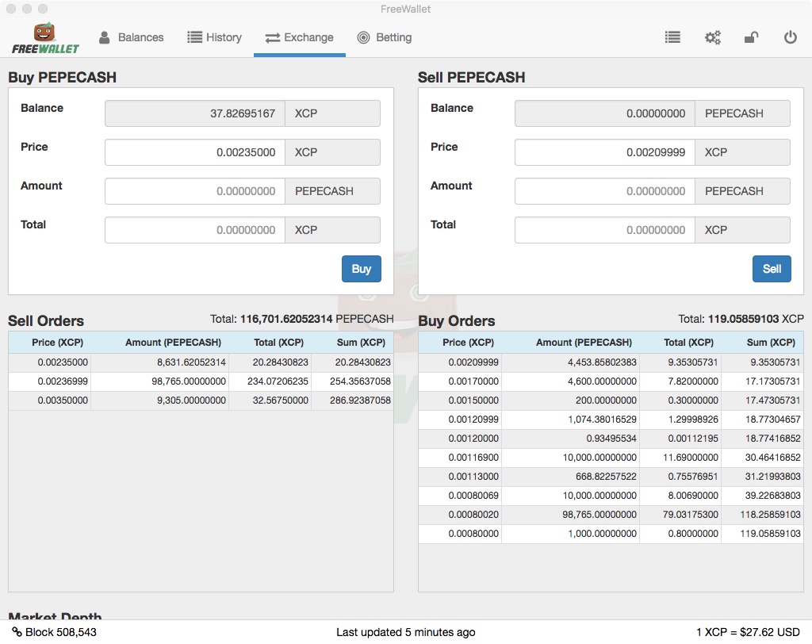Select sell order priced 0.00350000
Screen dimensions: 812x644
tap(201, 401)
